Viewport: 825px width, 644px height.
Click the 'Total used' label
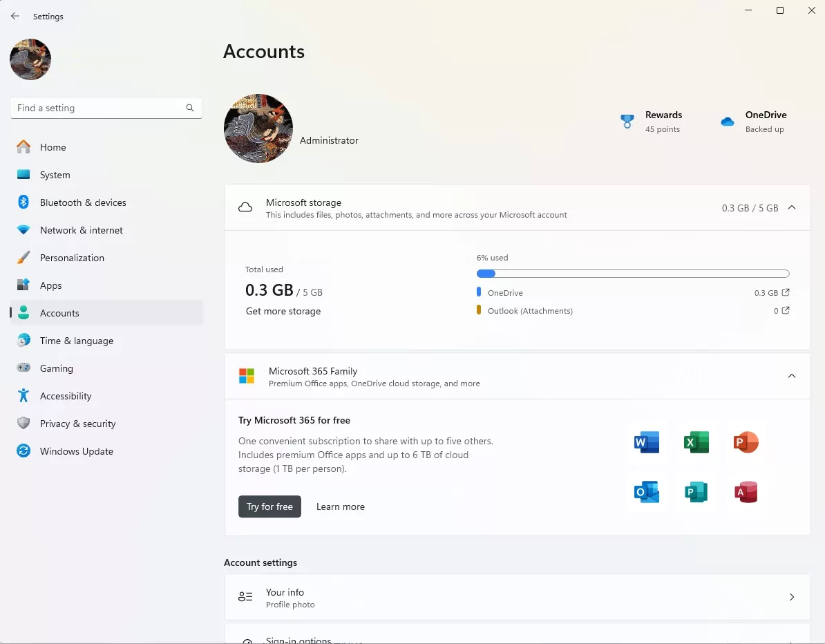pyautogui.click(x=264, y=269)
